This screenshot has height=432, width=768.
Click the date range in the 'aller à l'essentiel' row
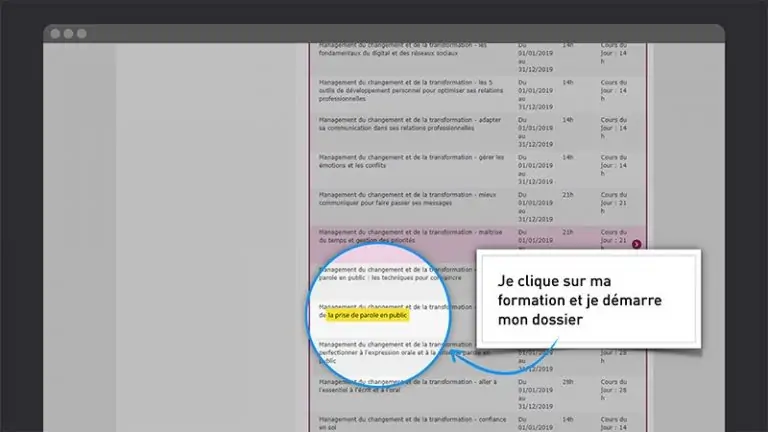(535, 394)
